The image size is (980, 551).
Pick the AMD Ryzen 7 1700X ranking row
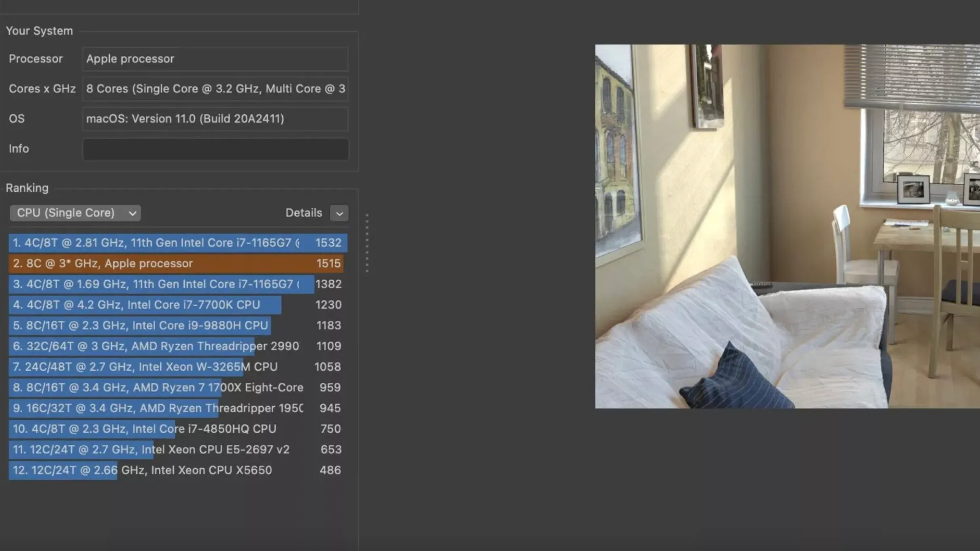[x=178, y=387]
